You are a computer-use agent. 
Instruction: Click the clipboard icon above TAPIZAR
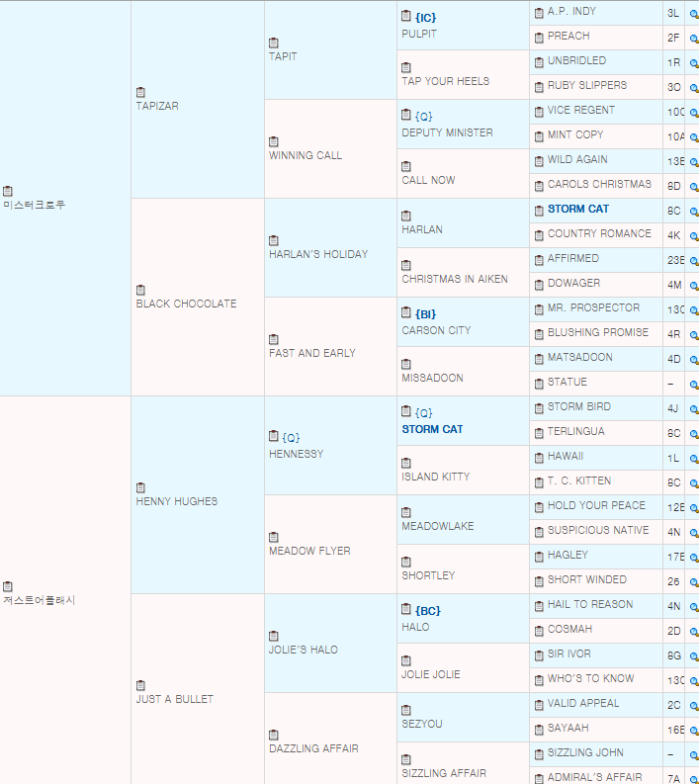(x=140, y=92)
